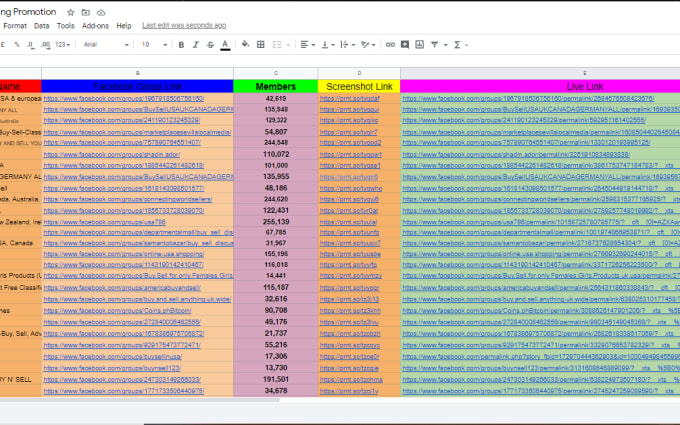Select the green 'Members' header cell

coord(276,86)
